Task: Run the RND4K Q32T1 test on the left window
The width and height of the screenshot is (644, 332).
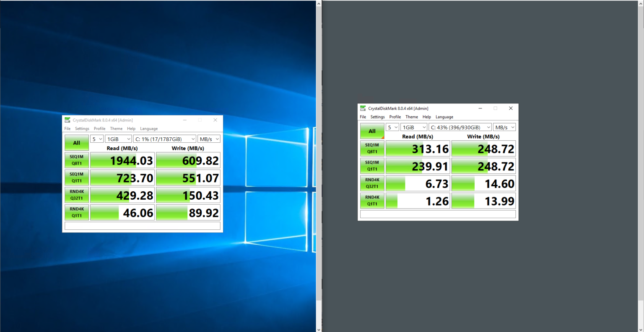Action: pos(77,195)
